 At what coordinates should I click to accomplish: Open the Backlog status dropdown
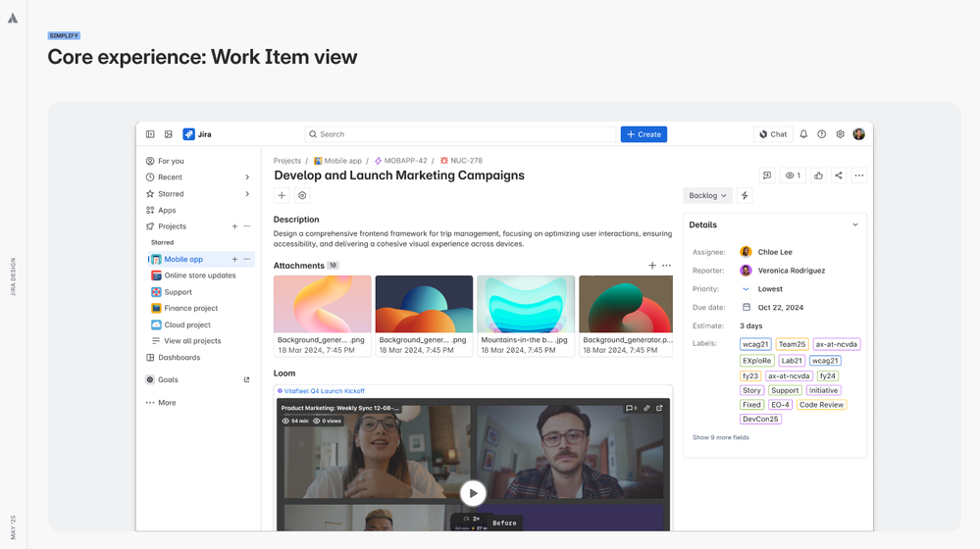pos(707,196)
